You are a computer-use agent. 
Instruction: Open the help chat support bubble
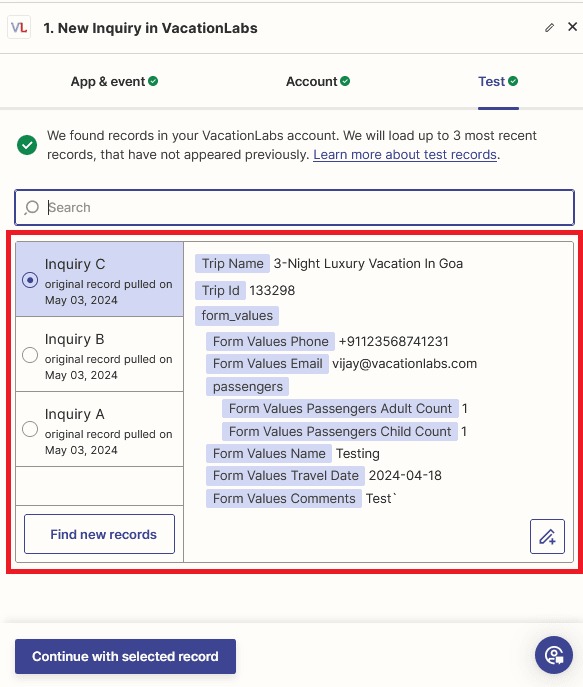(554, 655)
